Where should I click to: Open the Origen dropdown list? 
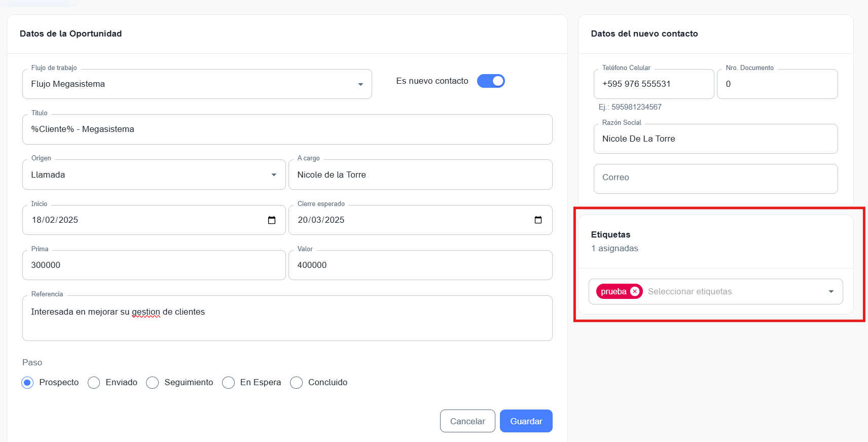click(274, 175)
